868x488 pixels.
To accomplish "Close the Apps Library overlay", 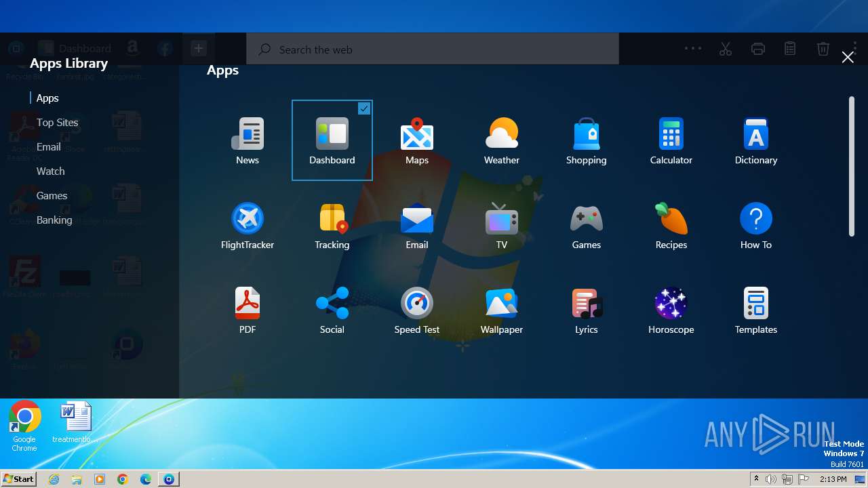I will click(x=848, y=58).
